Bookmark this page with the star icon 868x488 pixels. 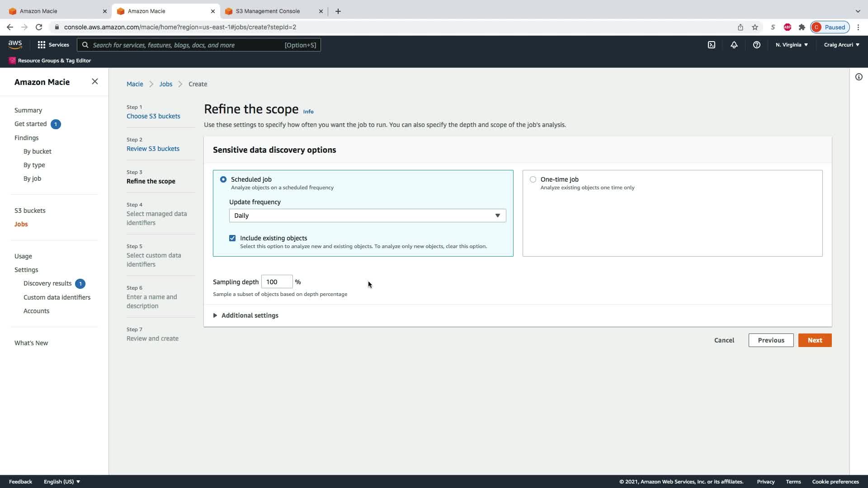click(755, 27)
